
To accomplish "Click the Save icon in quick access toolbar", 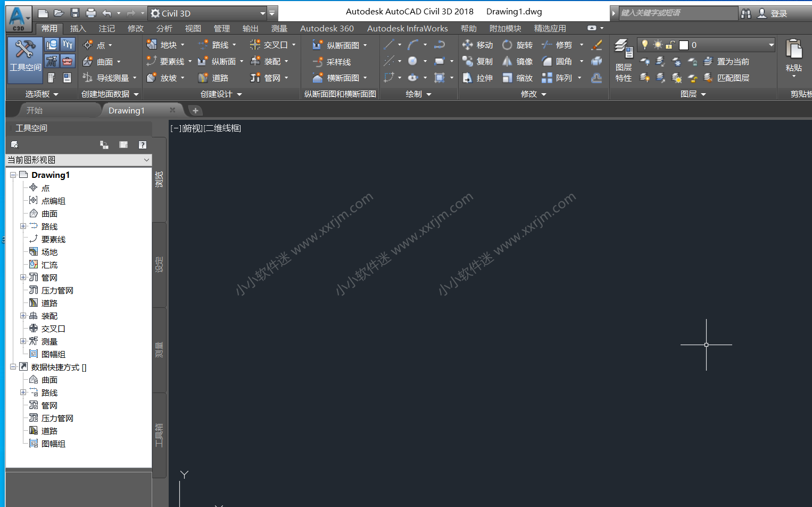I will 75,13.
